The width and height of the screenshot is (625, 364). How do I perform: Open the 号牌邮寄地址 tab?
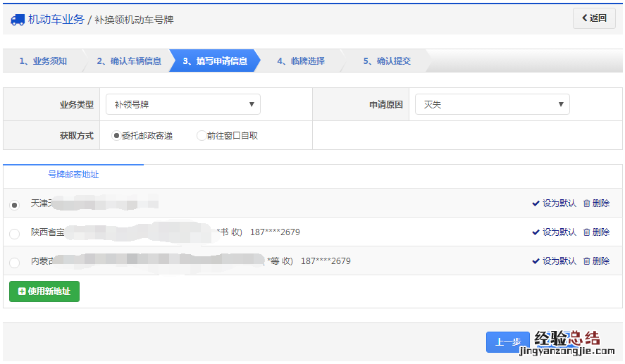[73, 175]
